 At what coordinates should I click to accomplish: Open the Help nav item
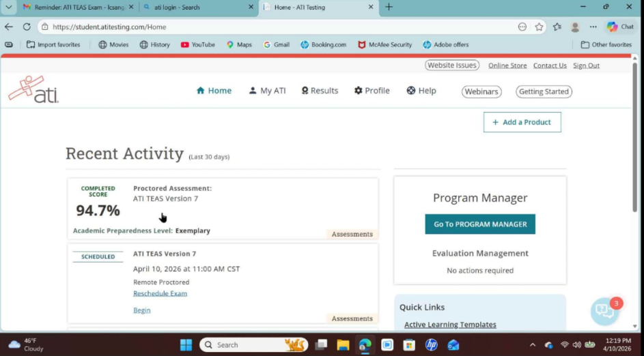click(421, 91)
